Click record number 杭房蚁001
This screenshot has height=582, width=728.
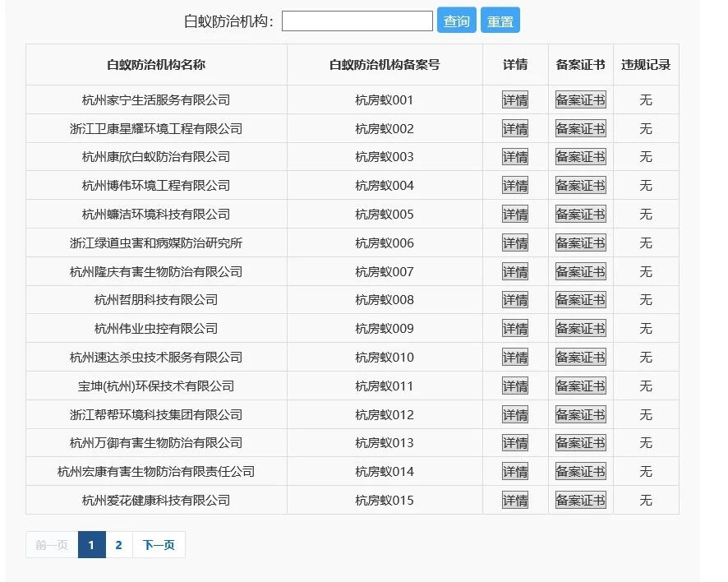(x=385, y=99)
